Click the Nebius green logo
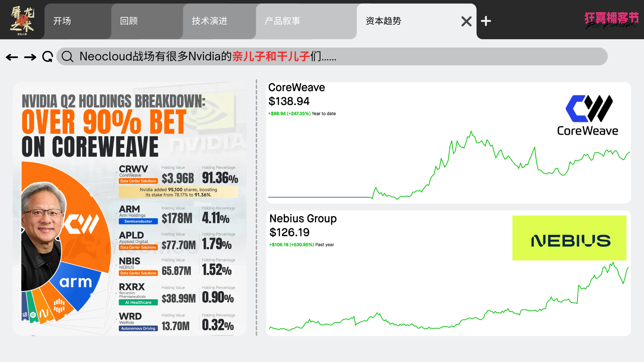Viewport: 644px width, 362px height. point(569,238)
